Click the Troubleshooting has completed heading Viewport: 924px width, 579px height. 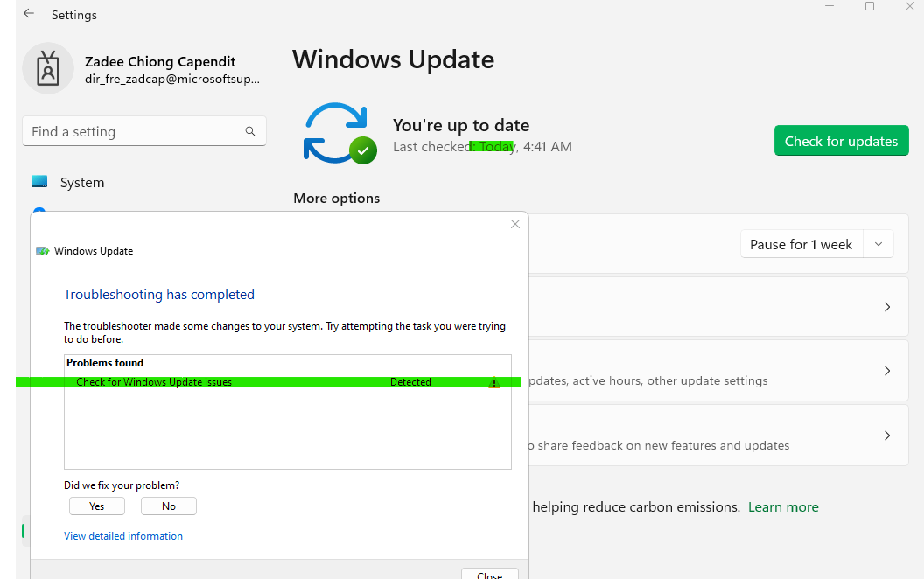point(159,295)
